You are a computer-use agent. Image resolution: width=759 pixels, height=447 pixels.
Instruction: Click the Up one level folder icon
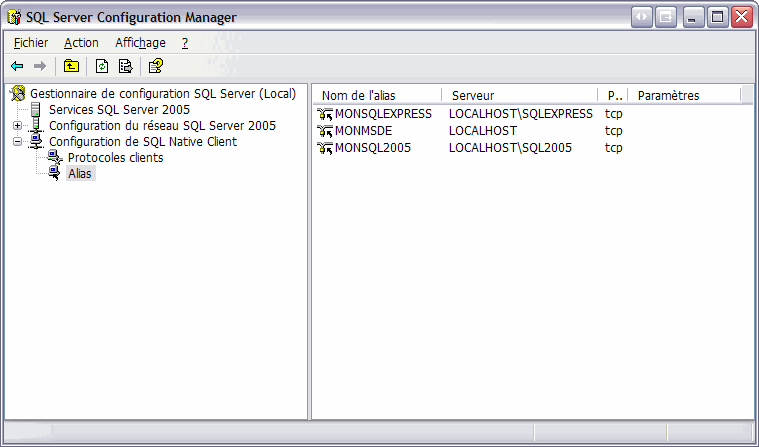pos(71,66)
